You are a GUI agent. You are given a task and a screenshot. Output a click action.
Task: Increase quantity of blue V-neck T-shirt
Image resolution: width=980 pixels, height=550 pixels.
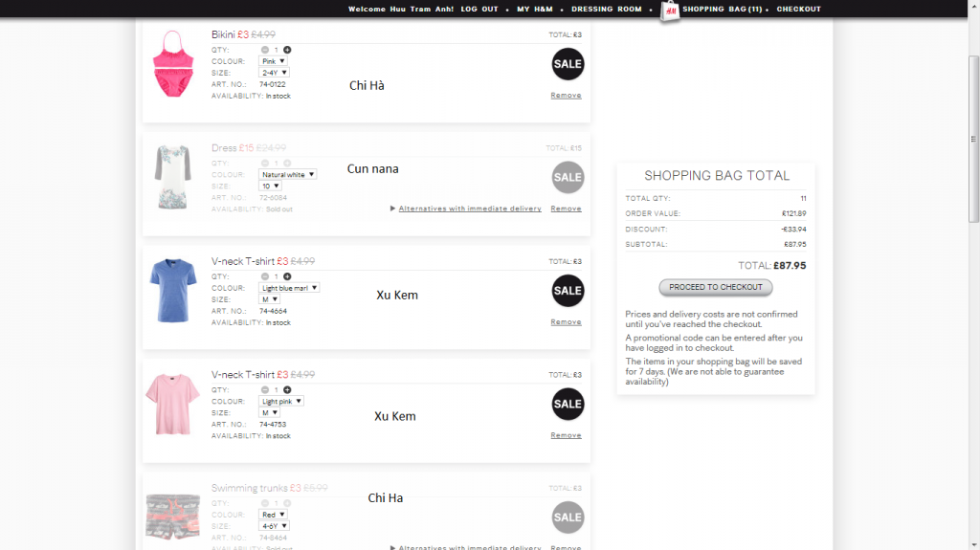tap(287, 276)
